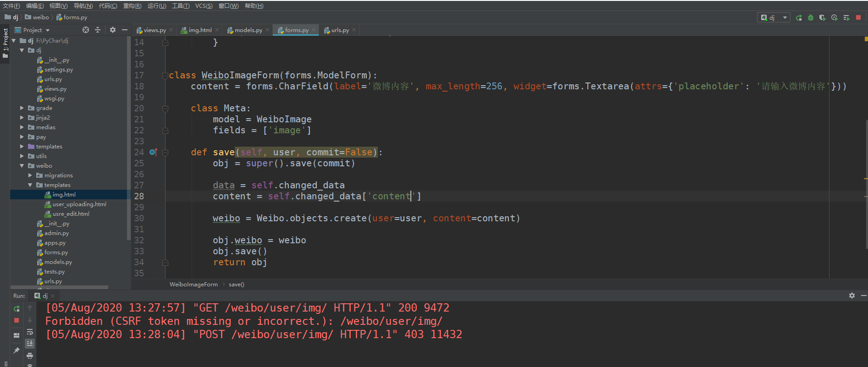Hide the Project tool window
The image size is (868, 367).
click(x=125, y=30)
